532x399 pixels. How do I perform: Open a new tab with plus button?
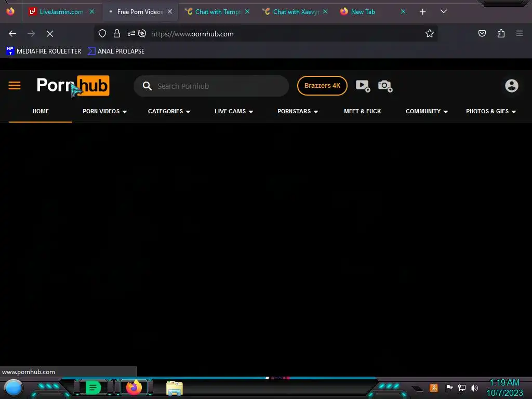click(423, 12)
